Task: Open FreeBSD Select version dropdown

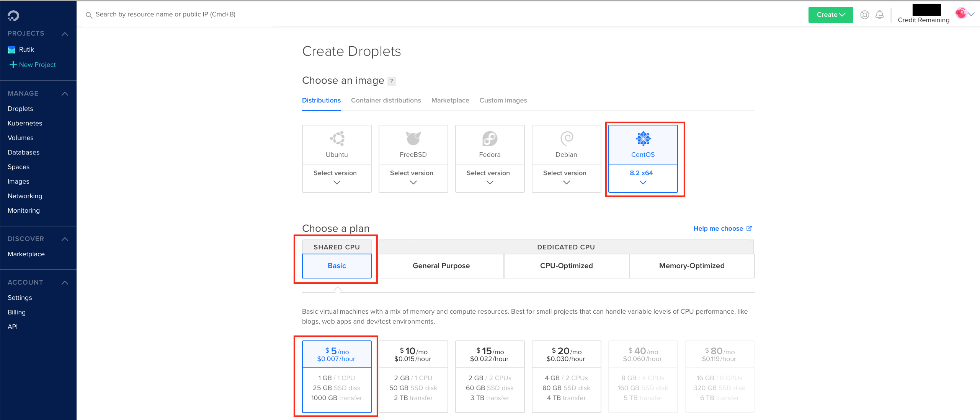Action: [413, 178]
